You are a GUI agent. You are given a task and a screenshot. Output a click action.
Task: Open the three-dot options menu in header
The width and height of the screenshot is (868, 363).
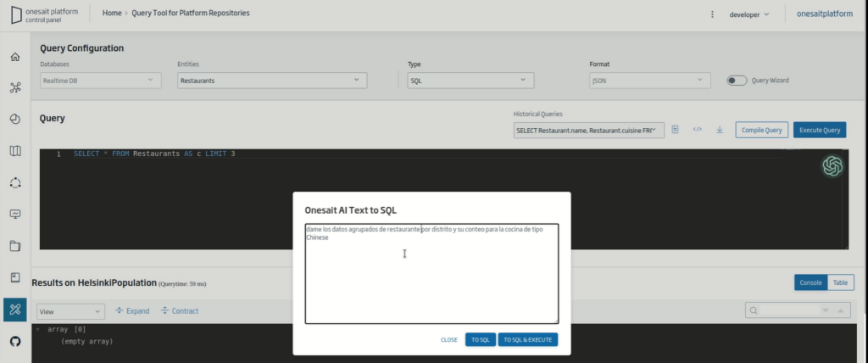[x=712, y=14]
